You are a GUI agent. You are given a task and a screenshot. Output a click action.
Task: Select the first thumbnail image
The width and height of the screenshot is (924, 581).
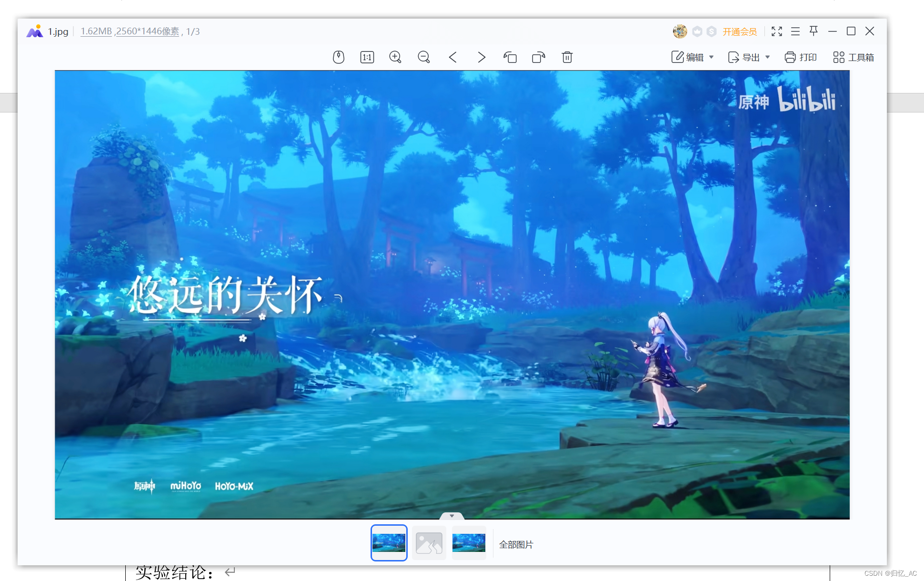coord(389,543)
